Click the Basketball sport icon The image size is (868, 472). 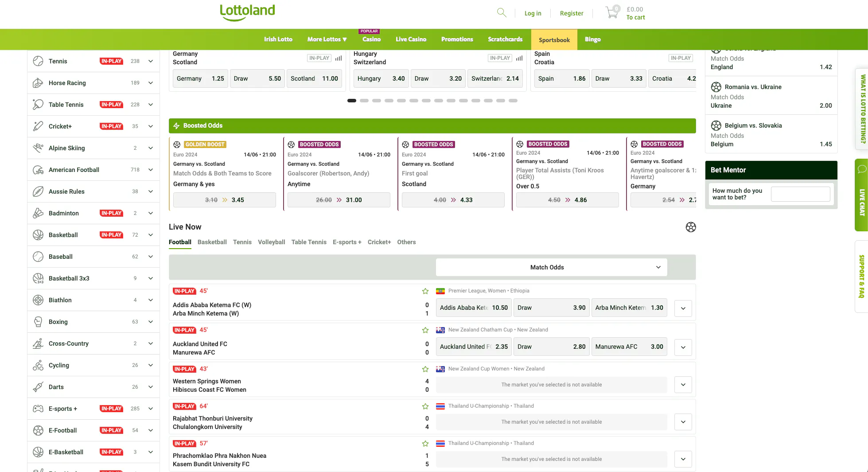tap(38, 235)
